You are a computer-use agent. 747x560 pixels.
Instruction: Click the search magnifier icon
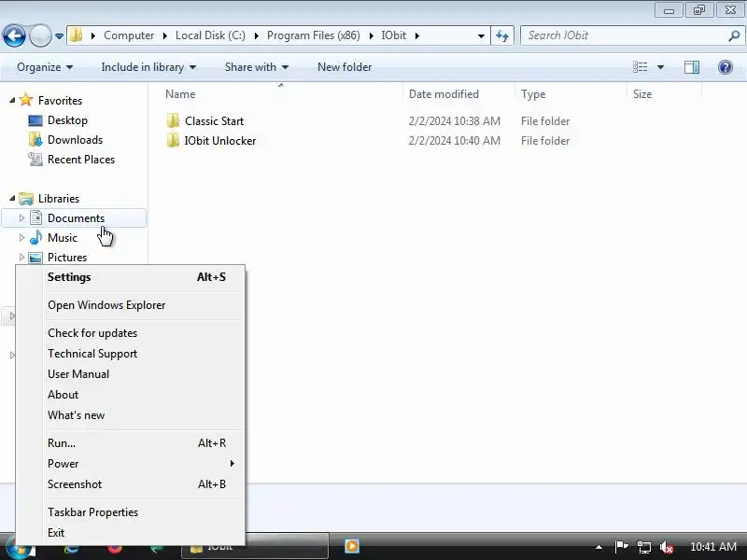point(734,35)
